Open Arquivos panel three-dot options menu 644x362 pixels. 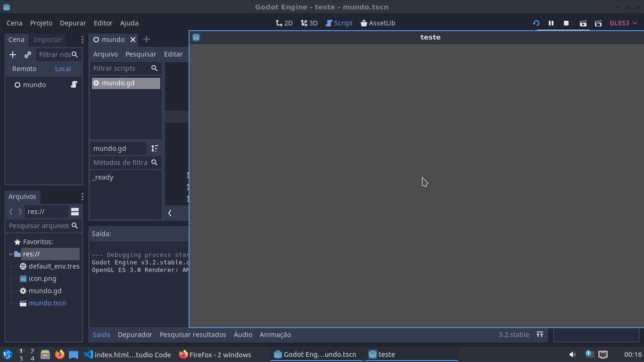tap(82, 197)
